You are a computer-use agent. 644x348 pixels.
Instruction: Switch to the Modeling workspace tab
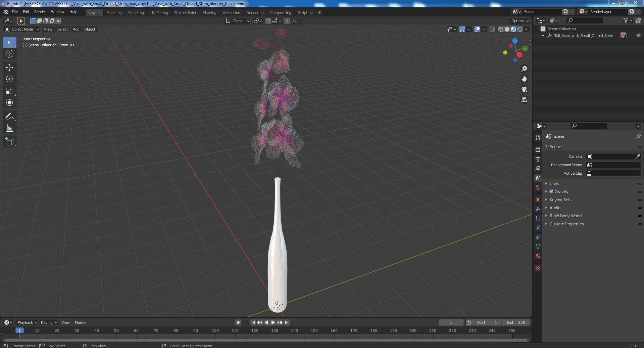(114, 13)
